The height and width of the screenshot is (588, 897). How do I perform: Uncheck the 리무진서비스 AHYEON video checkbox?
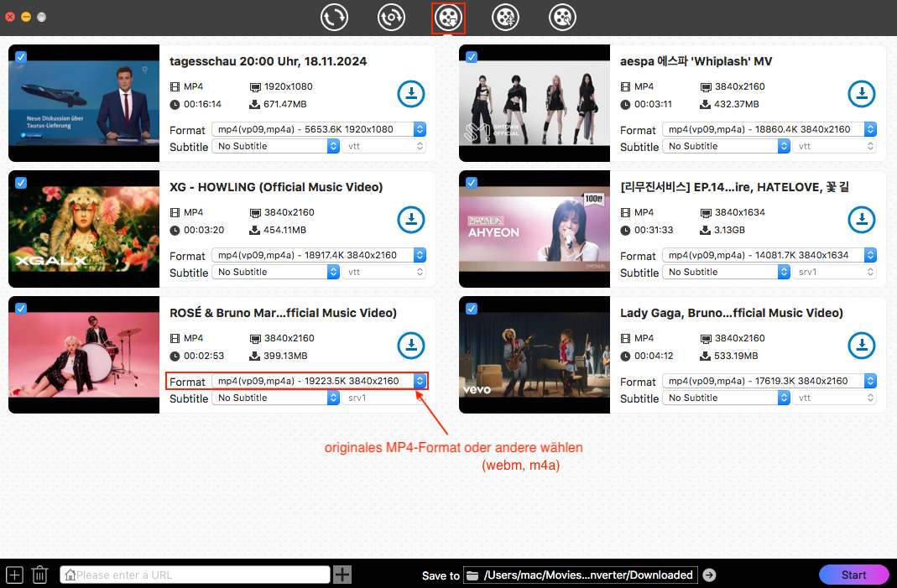click(x=472, y=183)
